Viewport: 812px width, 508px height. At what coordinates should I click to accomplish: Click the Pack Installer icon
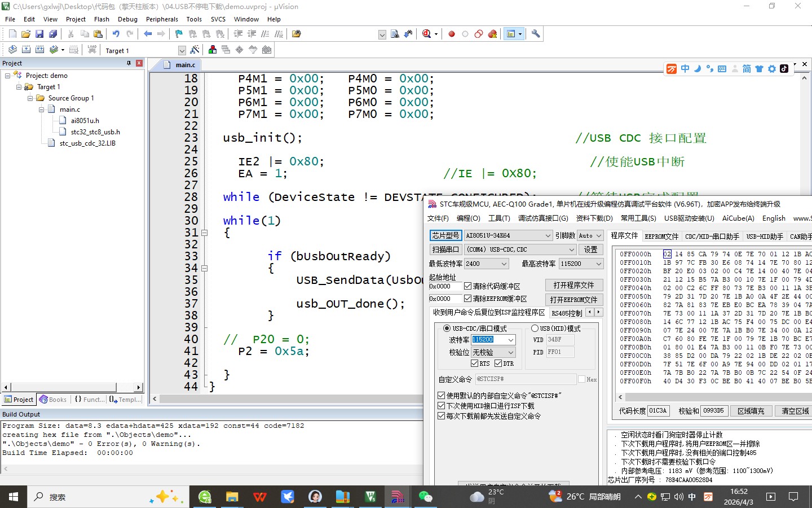point(267,50)
